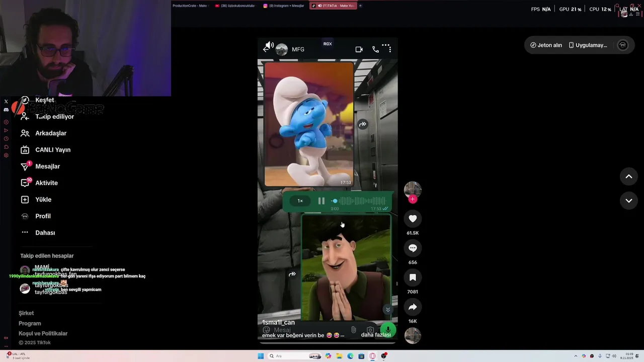Open profile avatar at top right

(622, 45)
